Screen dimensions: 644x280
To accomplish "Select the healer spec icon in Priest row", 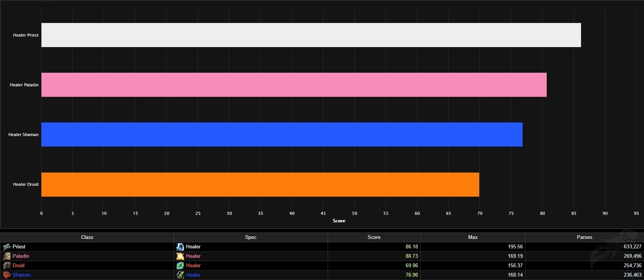I will click(x=180, y=247).
